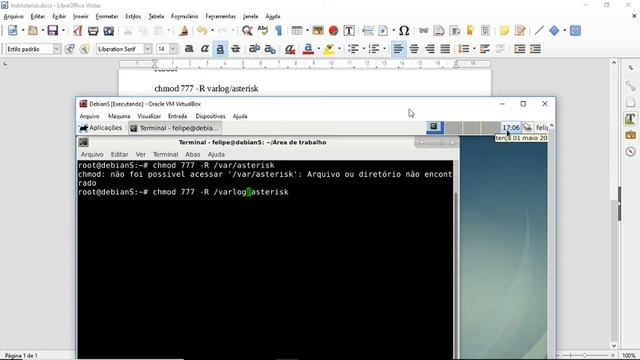640x360 pixels.
Task: Export the document directly as PDF
Action: [x=78, y=31]
